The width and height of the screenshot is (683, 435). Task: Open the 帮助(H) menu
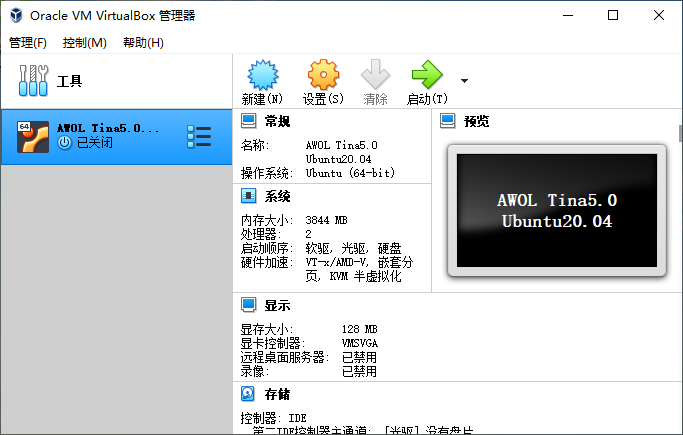[x=143, y=42]
